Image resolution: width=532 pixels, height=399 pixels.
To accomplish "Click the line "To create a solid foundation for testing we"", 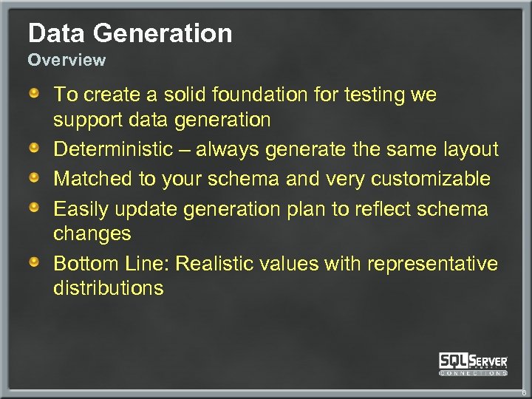I will 245,95.
